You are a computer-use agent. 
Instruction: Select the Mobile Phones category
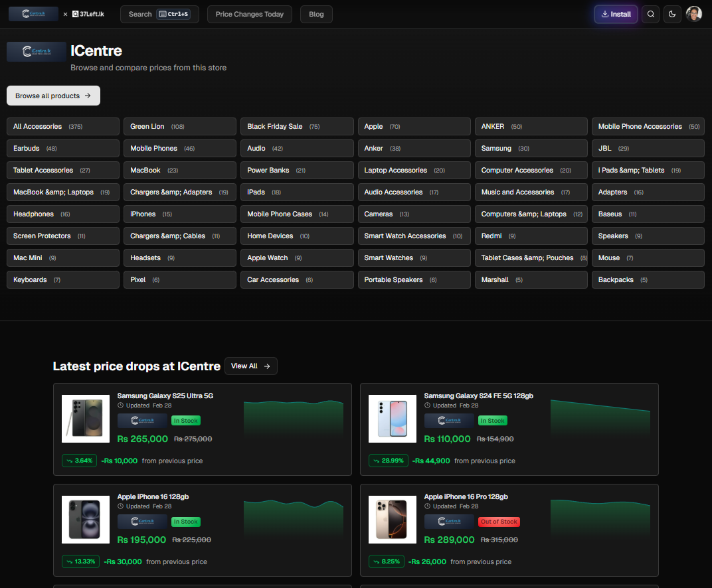tap(179, 148)
